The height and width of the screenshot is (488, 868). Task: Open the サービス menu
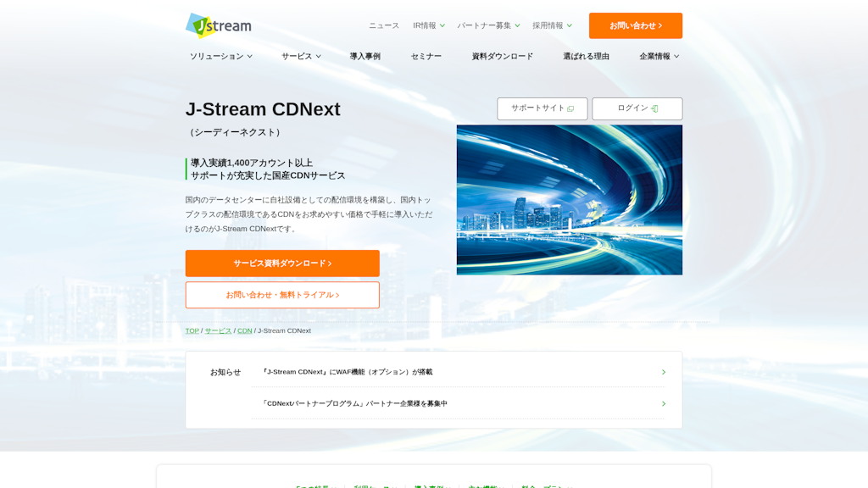(301, 56)
